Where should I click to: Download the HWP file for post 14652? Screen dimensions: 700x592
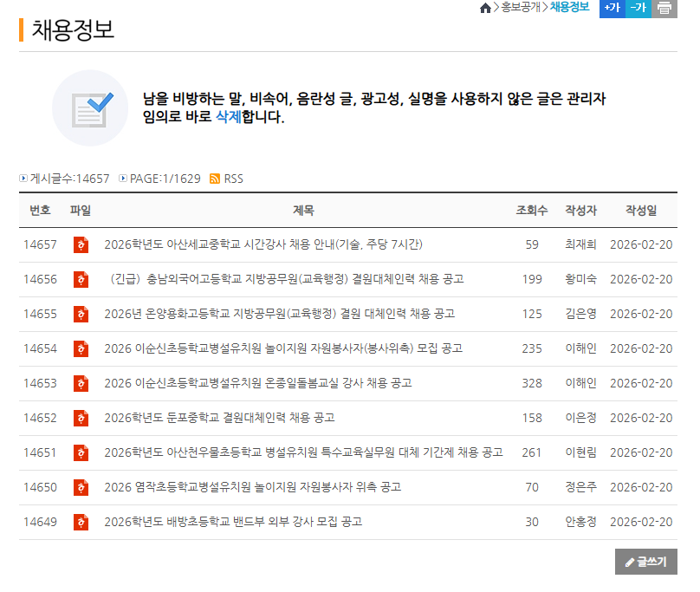point(81,418)
